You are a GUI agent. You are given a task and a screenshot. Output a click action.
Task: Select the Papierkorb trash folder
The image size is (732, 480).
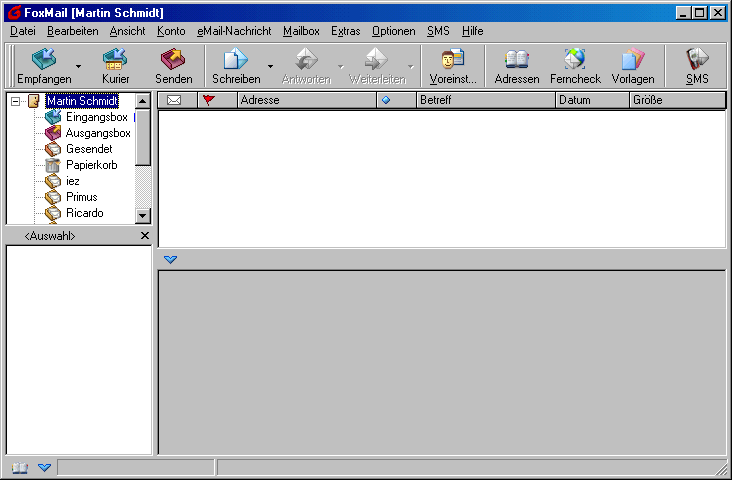tap(92, 165)
